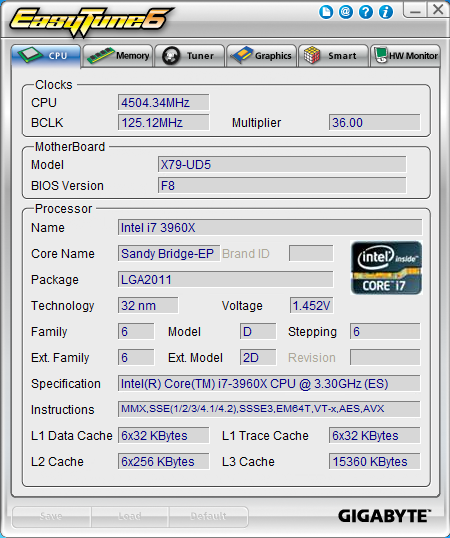
Task: Switch to the Graphics tab
Action: pyautogui.click(x=261, y=56)
